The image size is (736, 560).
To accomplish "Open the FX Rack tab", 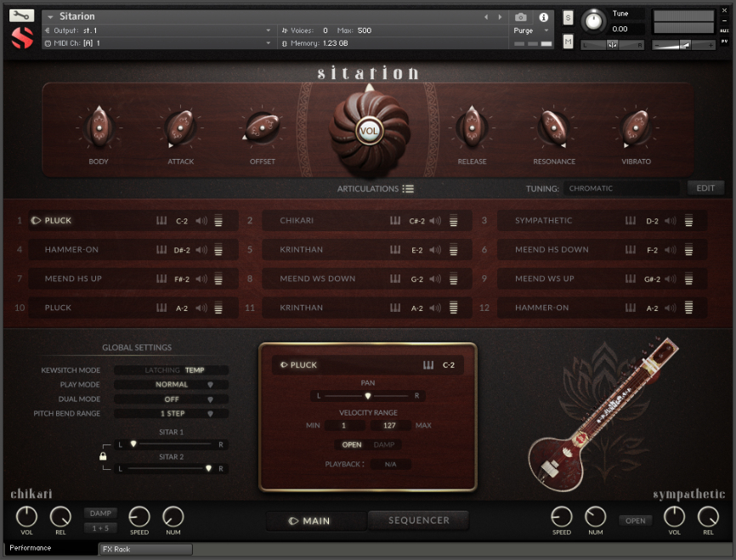I will (x=145, y=549).
